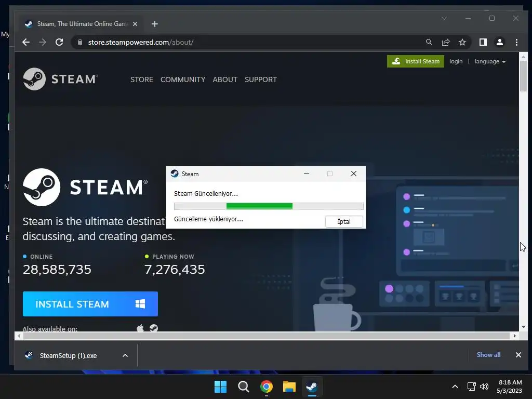This screenshot has height=399, width=532.
Task: Click the horizontal scroll left arrow
Action: pyautogui.click(x=19, y=336)
